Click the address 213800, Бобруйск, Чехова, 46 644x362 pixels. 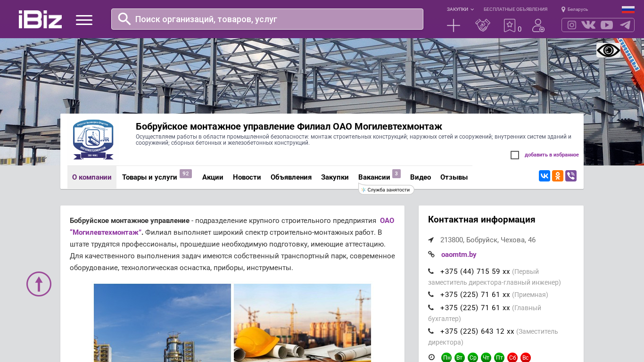click(488, 240)
